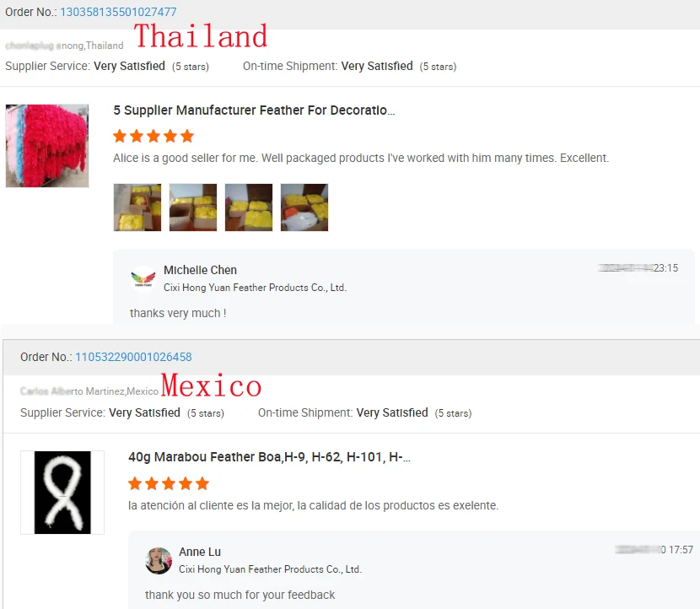View third review photo of yellow feathers

[249, 207]
